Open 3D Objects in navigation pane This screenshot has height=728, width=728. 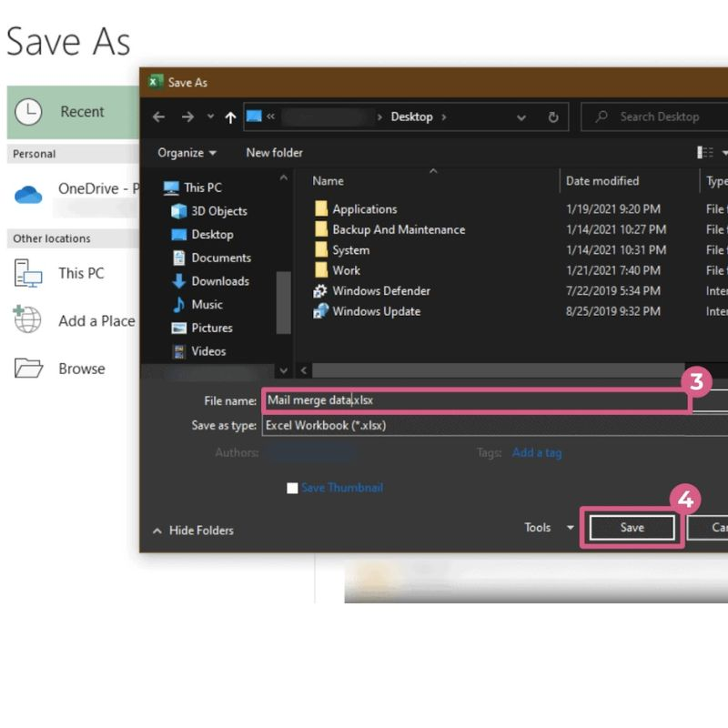pos(209,211)
